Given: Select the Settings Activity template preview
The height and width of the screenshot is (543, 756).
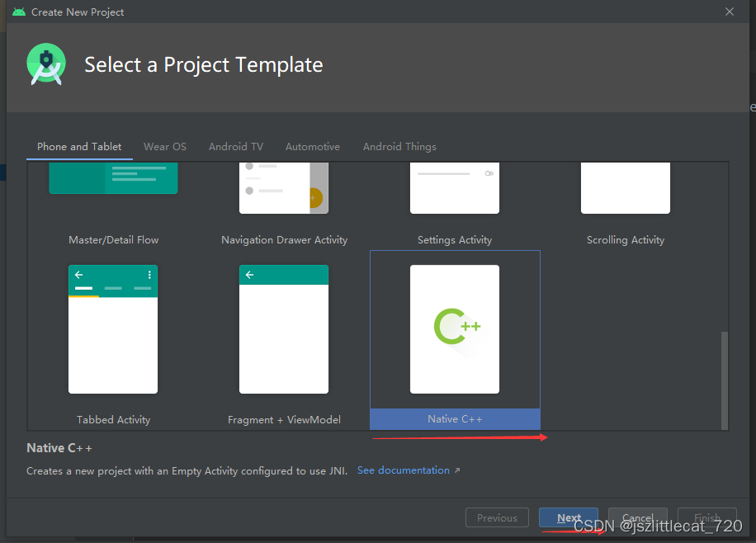Looking at the screenshot, I should pyautogui.click(x=455, y=187).
